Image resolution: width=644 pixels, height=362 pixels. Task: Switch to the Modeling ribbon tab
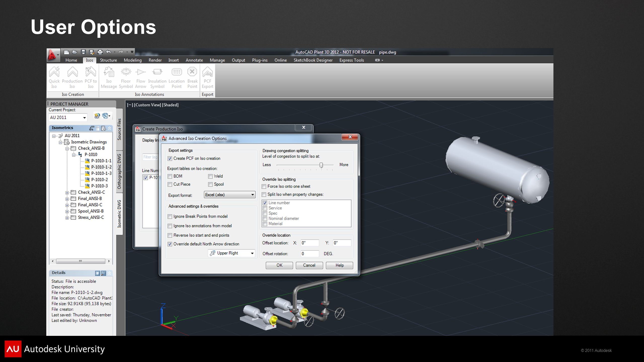click(x=133, y=60)
